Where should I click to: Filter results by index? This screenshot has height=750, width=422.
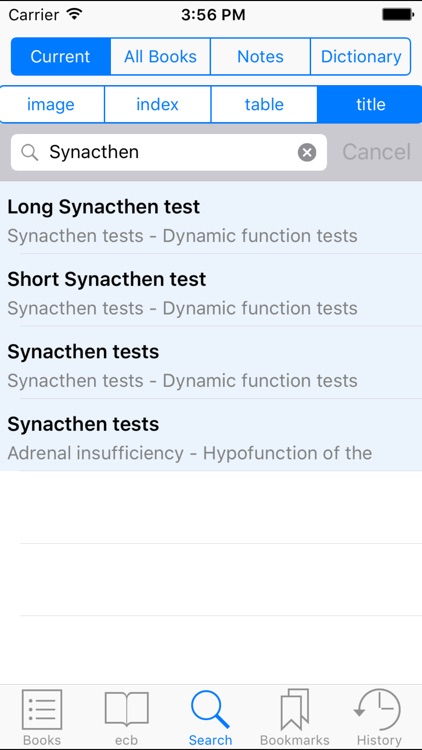tap(157, 104)
